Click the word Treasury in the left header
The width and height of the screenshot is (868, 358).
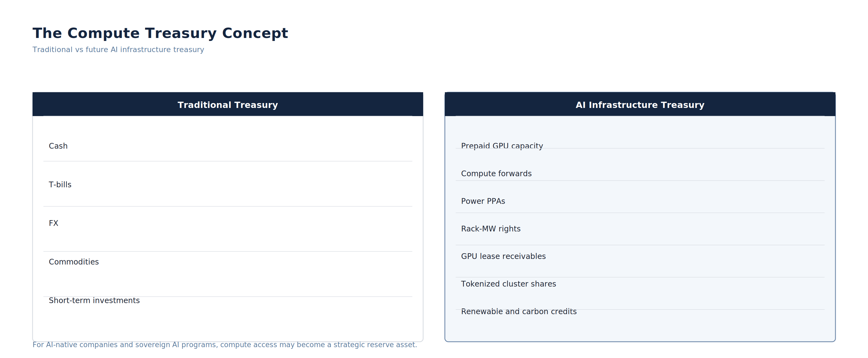[256, 105]
